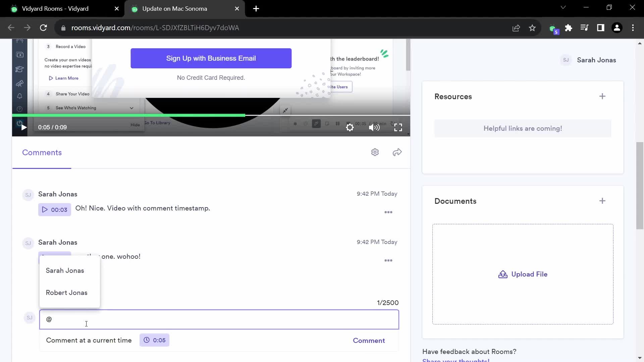644x362 pixels.
Task: Open video settings gear menu
Action: 350,127
